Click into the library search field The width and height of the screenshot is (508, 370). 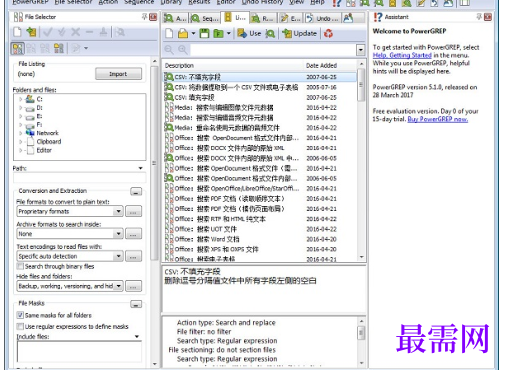coord(273,50)
